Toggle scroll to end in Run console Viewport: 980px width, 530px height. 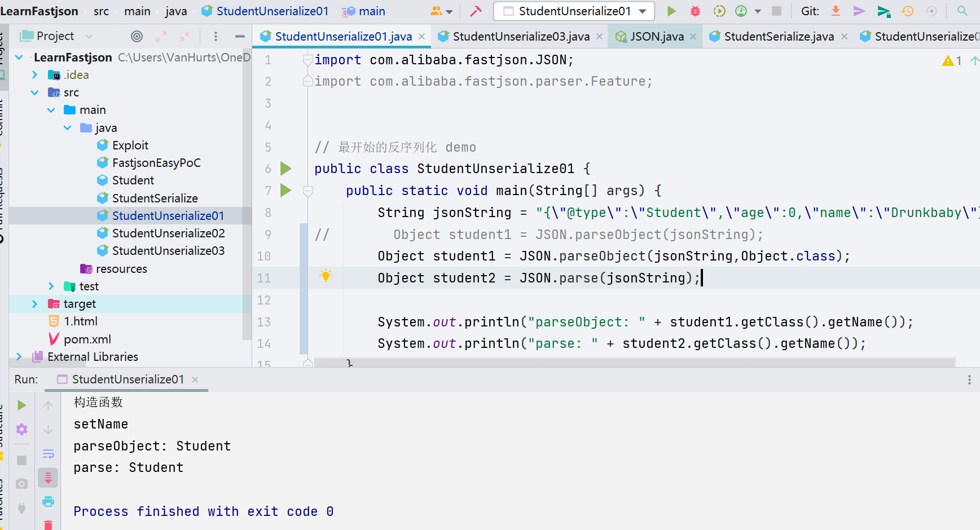tap(49, 478)
